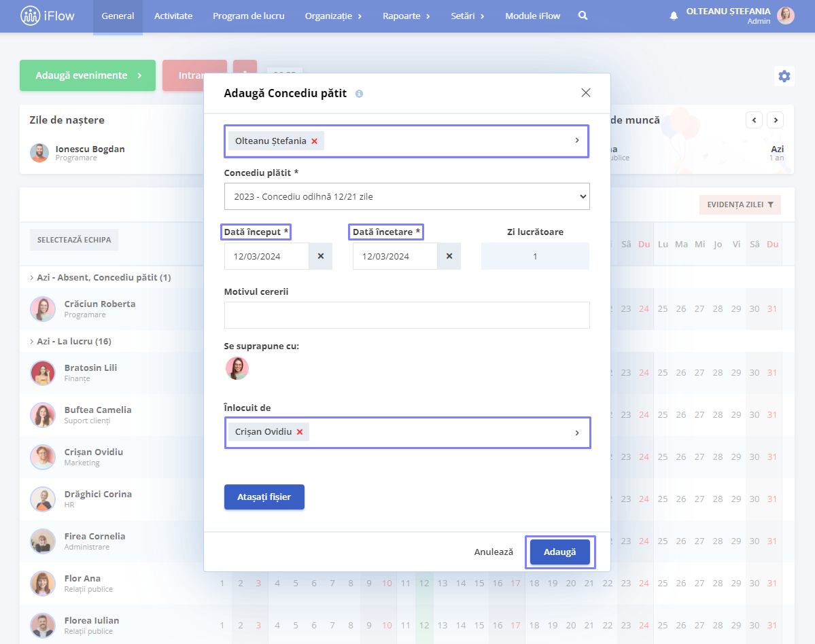The height and width of the screenshot is (644, 815).
Task: Close the Adaugă Concediu pătit dialog
Action: pyautogui.click(x=586, y=92)
